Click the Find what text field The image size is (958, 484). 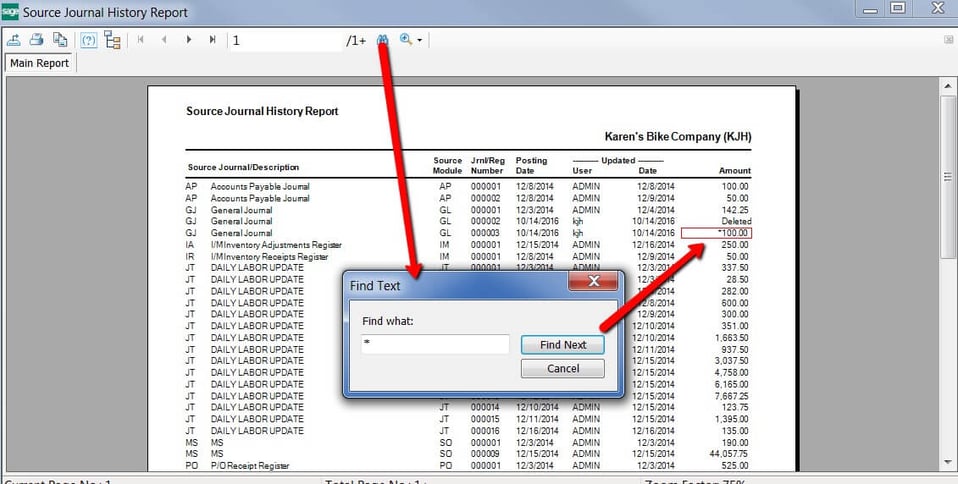(435, 344)
